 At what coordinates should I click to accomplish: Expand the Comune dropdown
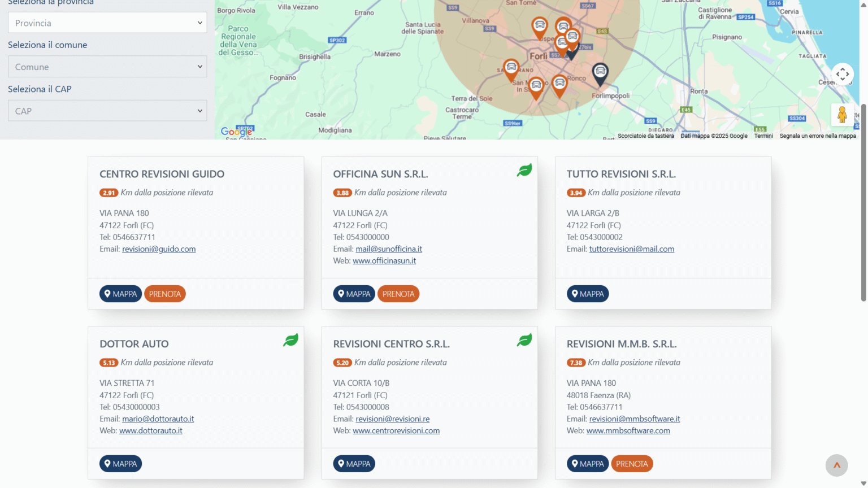coord(107,67)
